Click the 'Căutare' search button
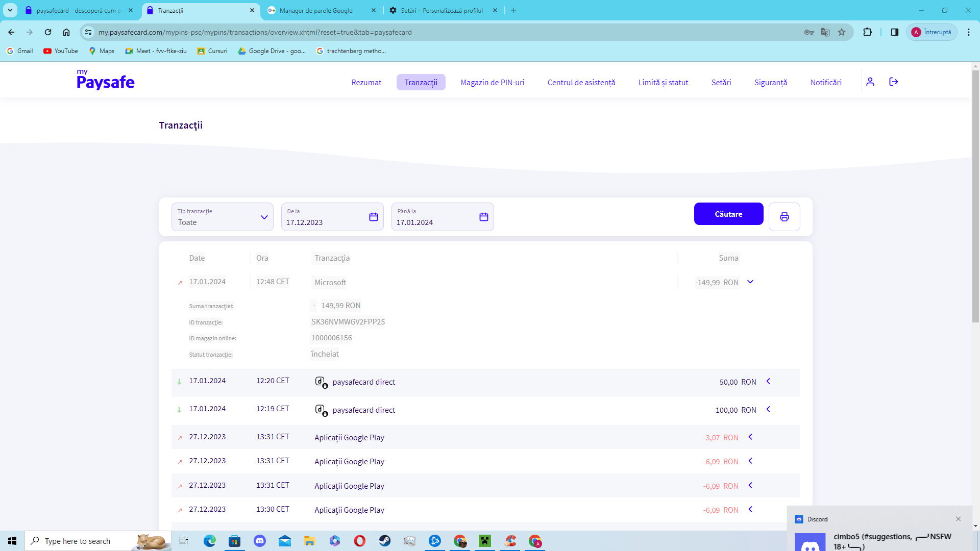This screenshot has height=551, width=980. point(728,214)
